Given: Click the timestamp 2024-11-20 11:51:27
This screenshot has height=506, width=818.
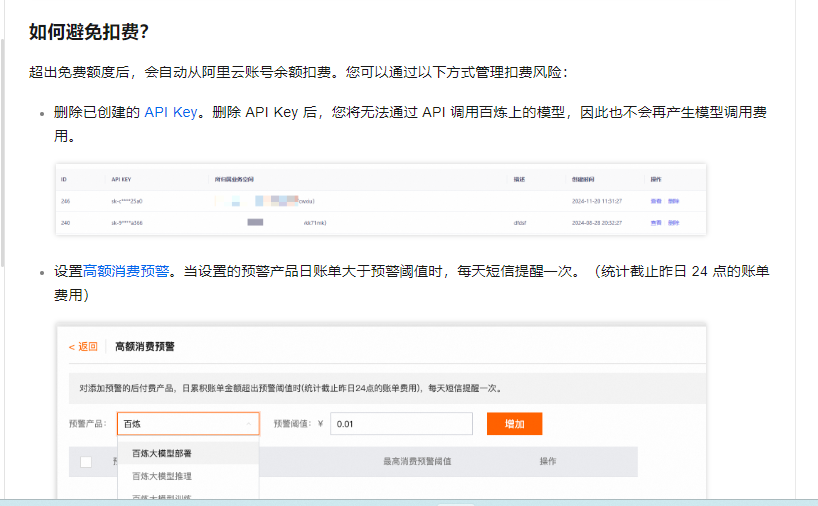Looking at the screenshot, I should tap(597, 201).
